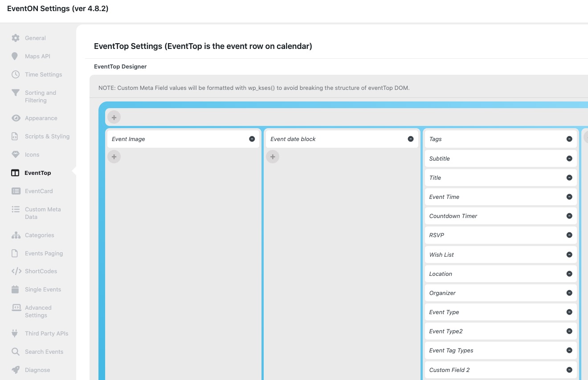Viewport: 588px width, 380px height.
Task: Click the list card icon for EventCard
Action: (16, 191)
